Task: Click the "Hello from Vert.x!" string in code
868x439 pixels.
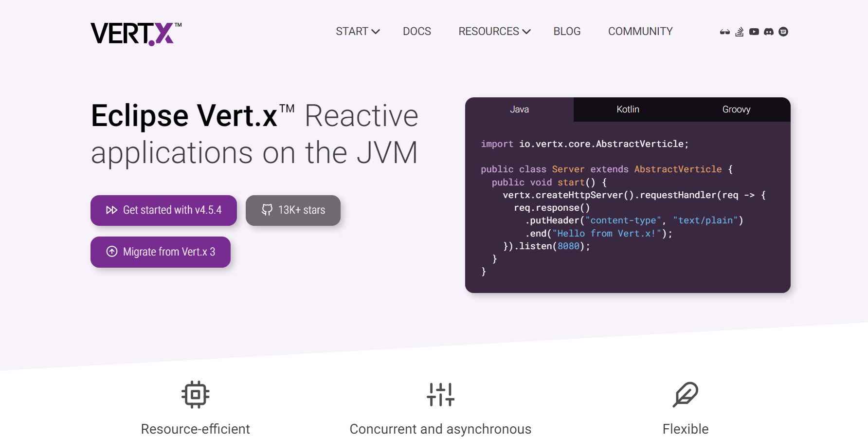Action: [607, 234]
